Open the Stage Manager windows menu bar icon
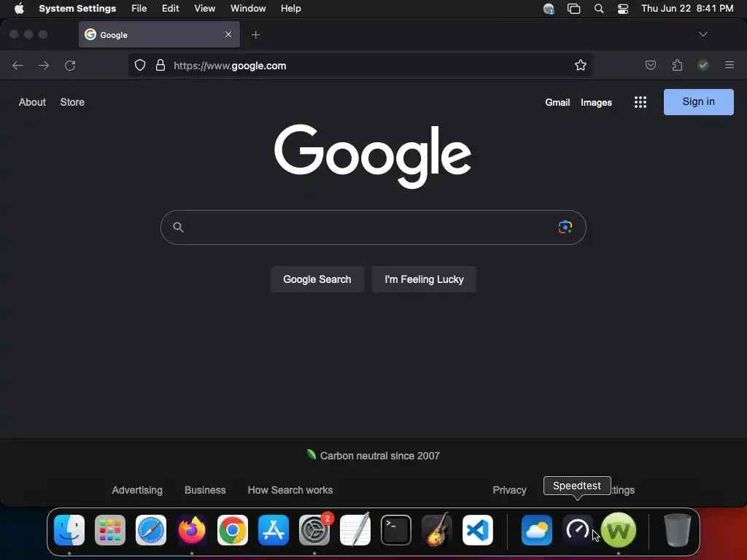 click(573, 9)
